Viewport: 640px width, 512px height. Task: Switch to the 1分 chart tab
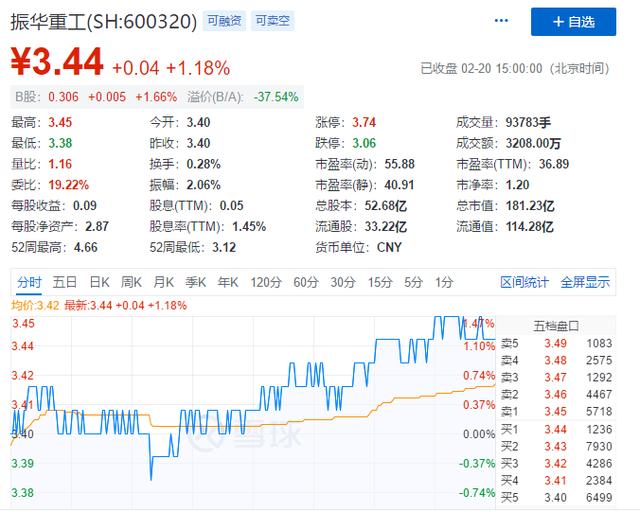click(444, 282)
